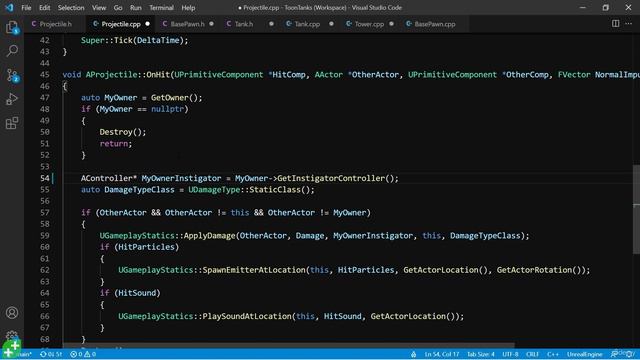Open the errors and warnings status item

point(83,354)
